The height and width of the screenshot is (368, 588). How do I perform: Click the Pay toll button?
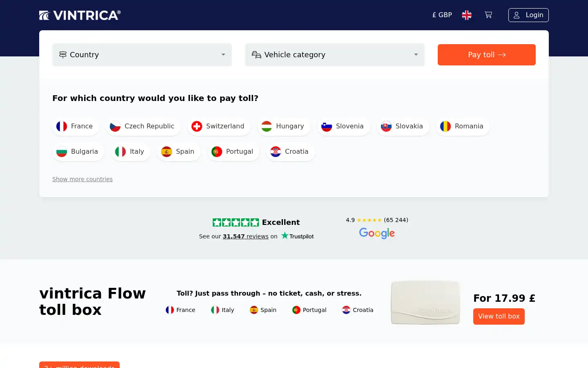(x=487, y=55)
